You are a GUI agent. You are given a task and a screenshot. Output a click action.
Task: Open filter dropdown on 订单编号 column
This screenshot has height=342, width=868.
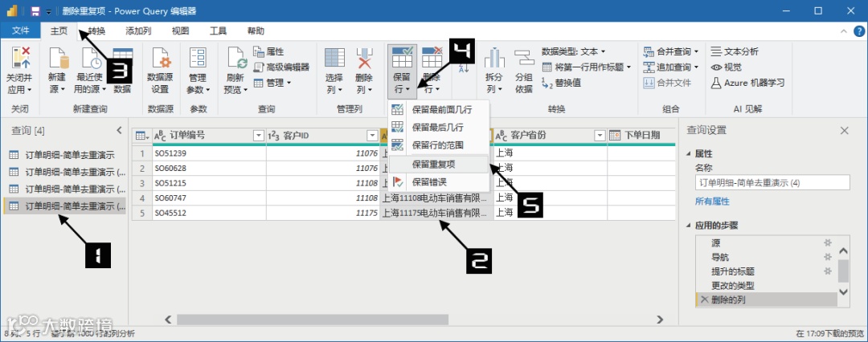tap(259, 136)
